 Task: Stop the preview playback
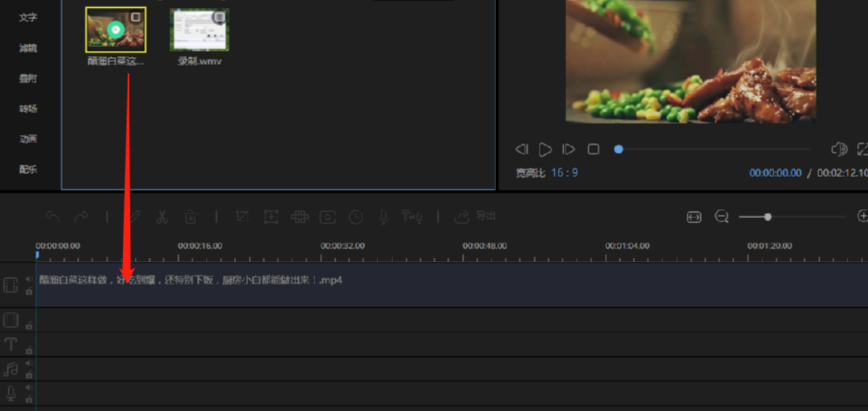coord(593,149)
